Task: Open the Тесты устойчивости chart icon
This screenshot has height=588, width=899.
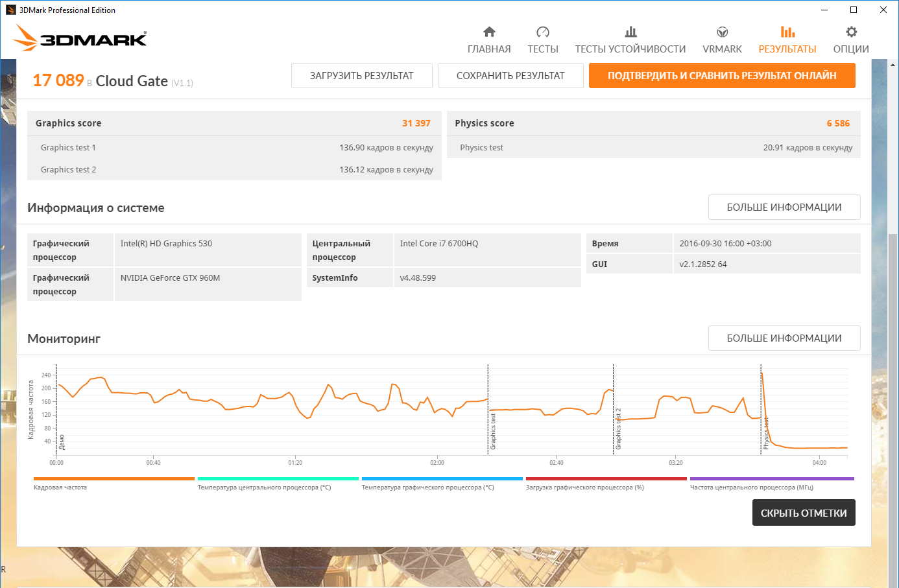Action: coord(630,32)
